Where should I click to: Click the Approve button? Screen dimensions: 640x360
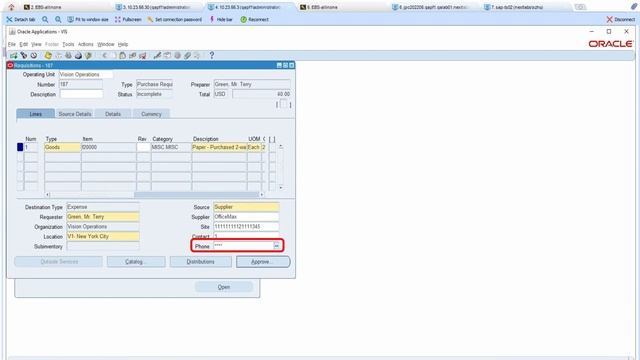(263, 262)
